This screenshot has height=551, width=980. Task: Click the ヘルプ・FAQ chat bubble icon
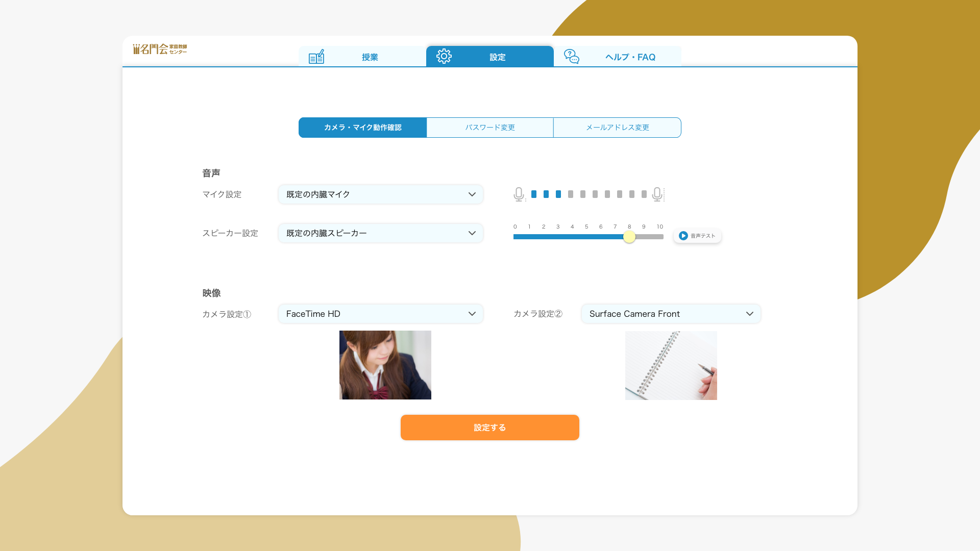coord(572,57)
